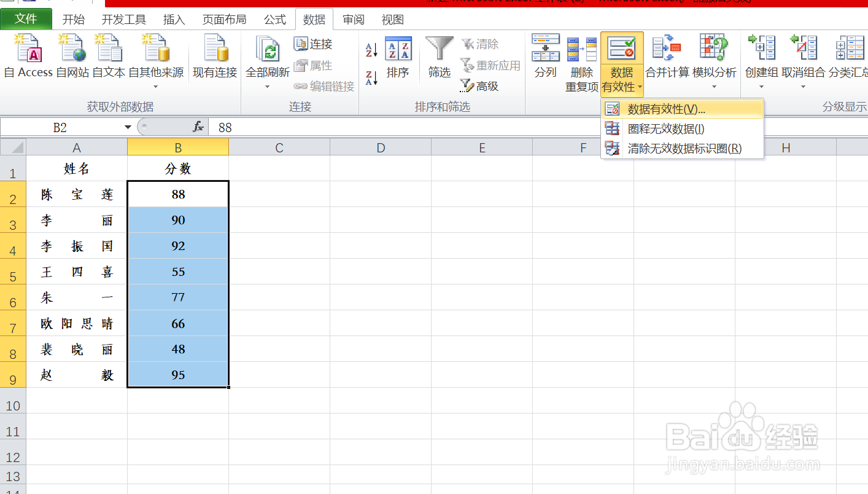Click the cell with name 欧阳思晴
The image size is (868, 494).
coord(77,323)
